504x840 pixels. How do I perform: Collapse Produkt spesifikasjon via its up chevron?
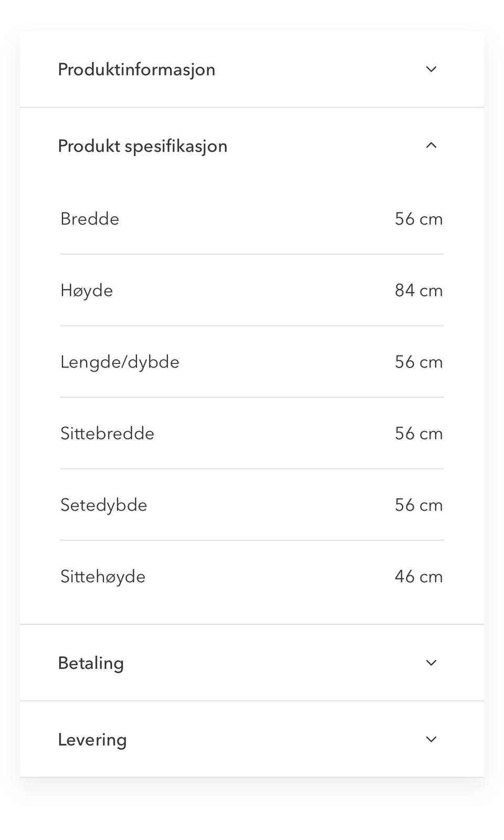(431, 145)
